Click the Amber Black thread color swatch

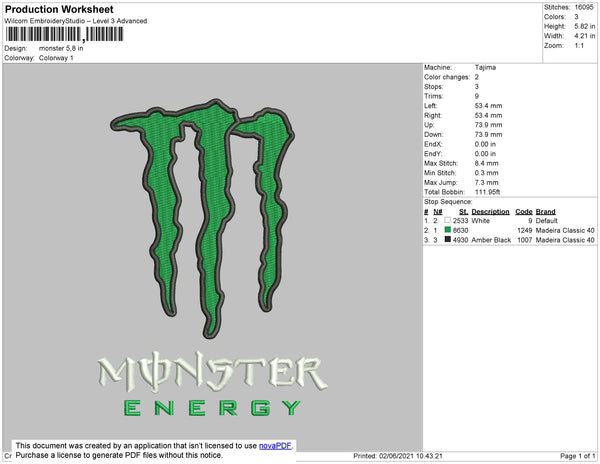tap(447, 239)
